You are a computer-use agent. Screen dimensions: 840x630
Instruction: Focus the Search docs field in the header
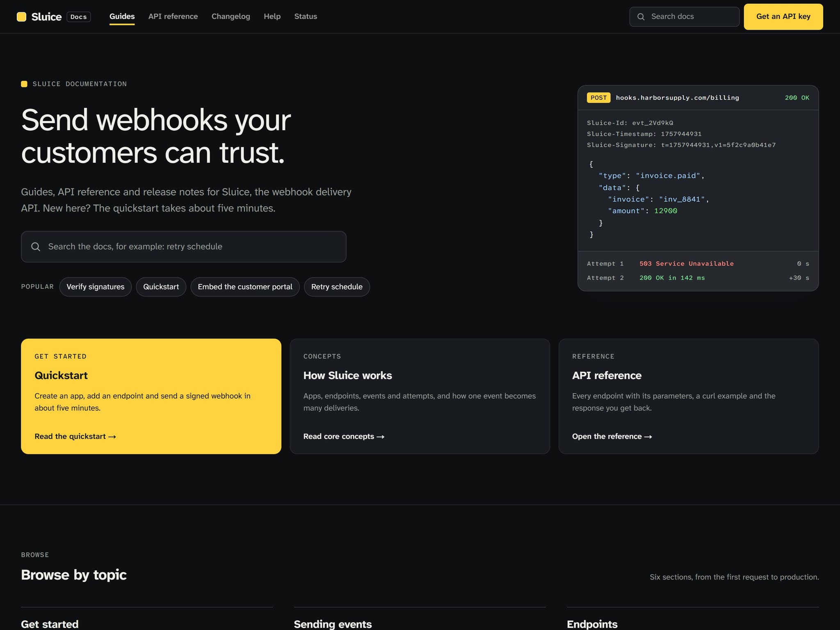(684, 16)
